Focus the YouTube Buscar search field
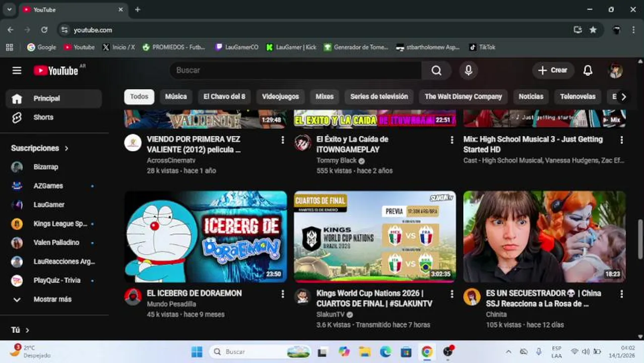 click(295, 71)
